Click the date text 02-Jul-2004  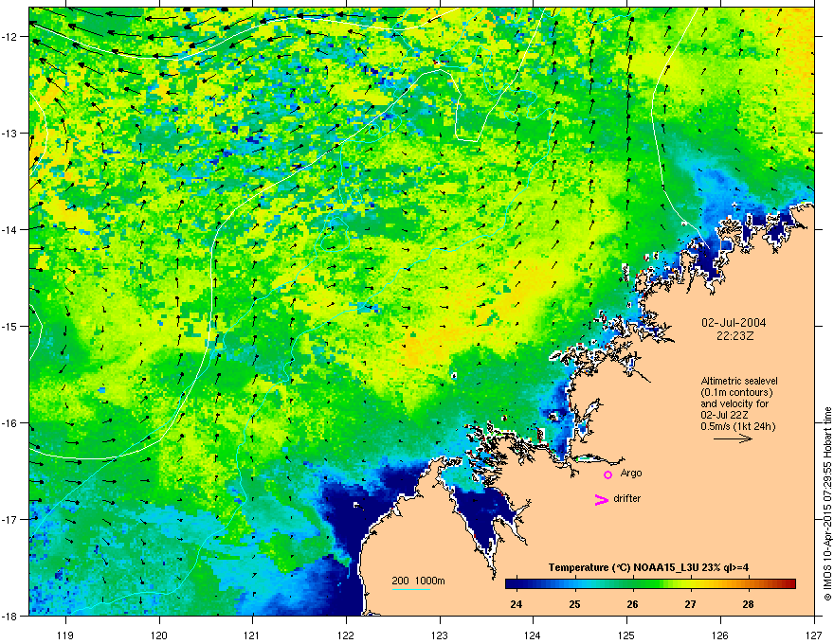[x=734, y=323]
